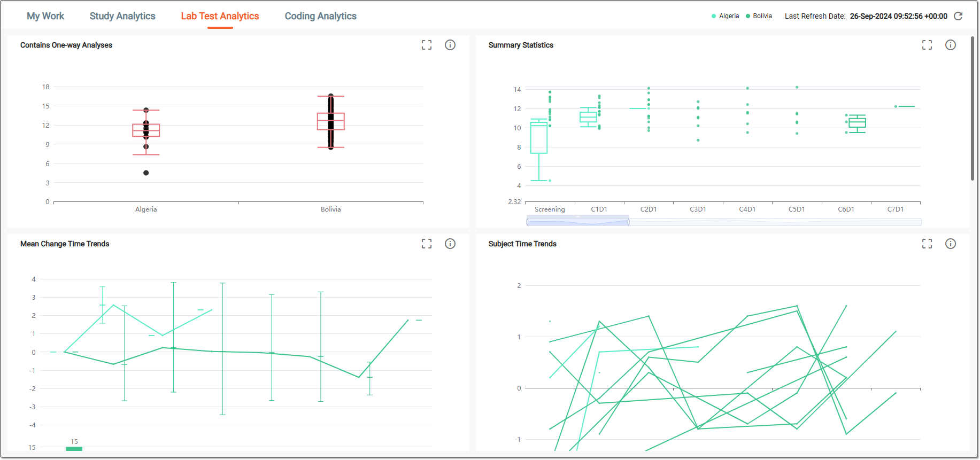
Task: Click the 2.32 axis minimum value
Action: 514,202
